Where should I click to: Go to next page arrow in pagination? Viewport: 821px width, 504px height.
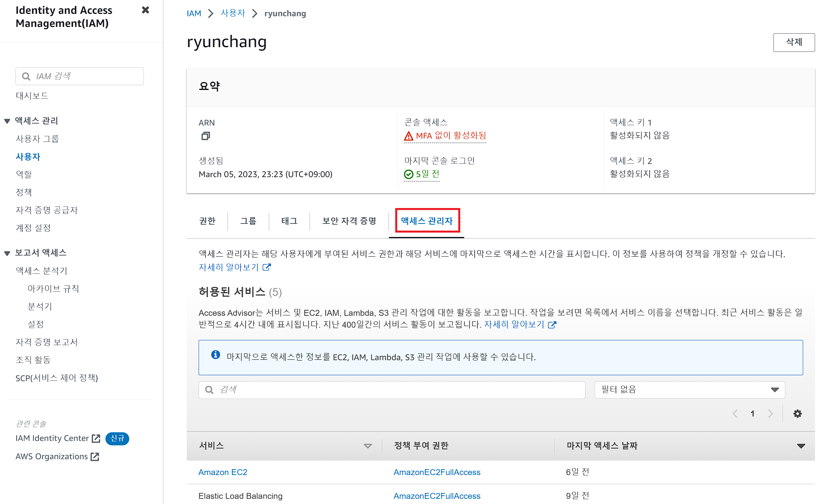pos(770,414)
